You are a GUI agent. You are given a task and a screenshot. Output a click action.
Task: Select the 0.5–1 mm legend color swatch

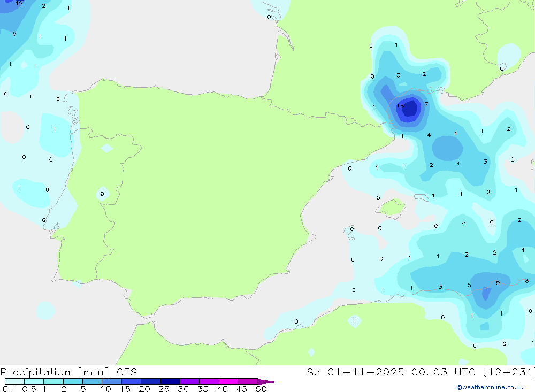tap(34, 381)
